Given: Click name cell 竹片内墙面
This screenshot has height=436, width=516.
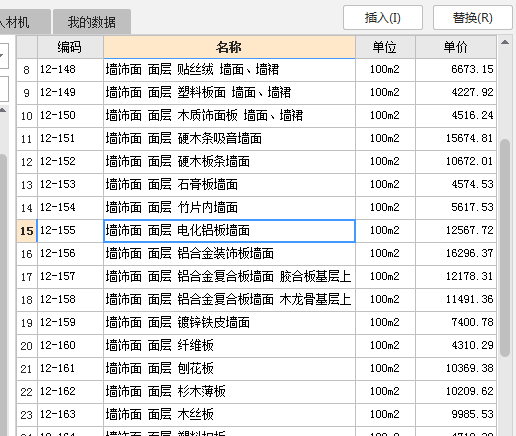Looking at the screenshot, I should 229,208.
